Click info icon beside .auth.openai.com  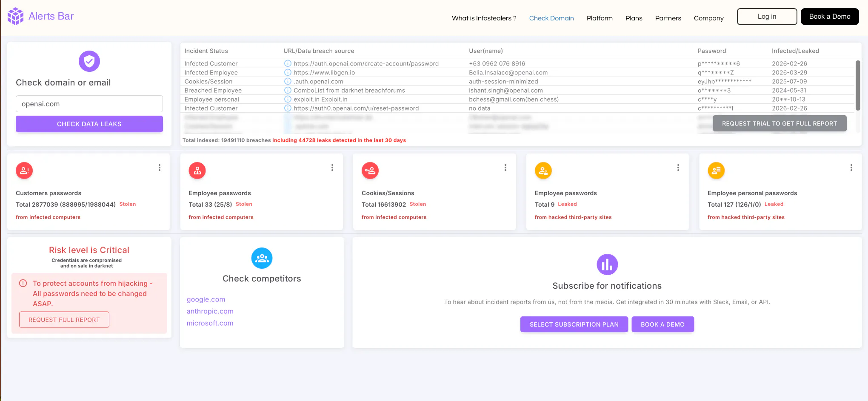[288, 81]
